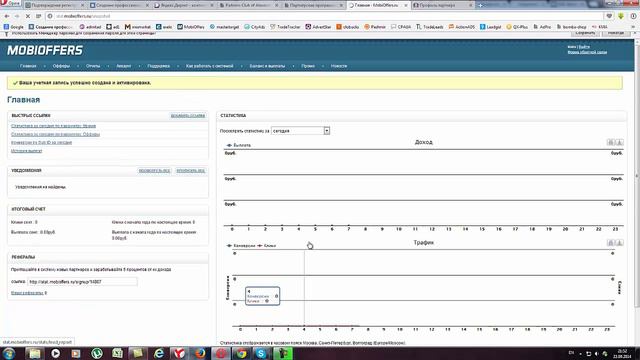Open История выплат quick link
Image resolution: width=640 pixels, height=360 pixels.
click(27, 151)
